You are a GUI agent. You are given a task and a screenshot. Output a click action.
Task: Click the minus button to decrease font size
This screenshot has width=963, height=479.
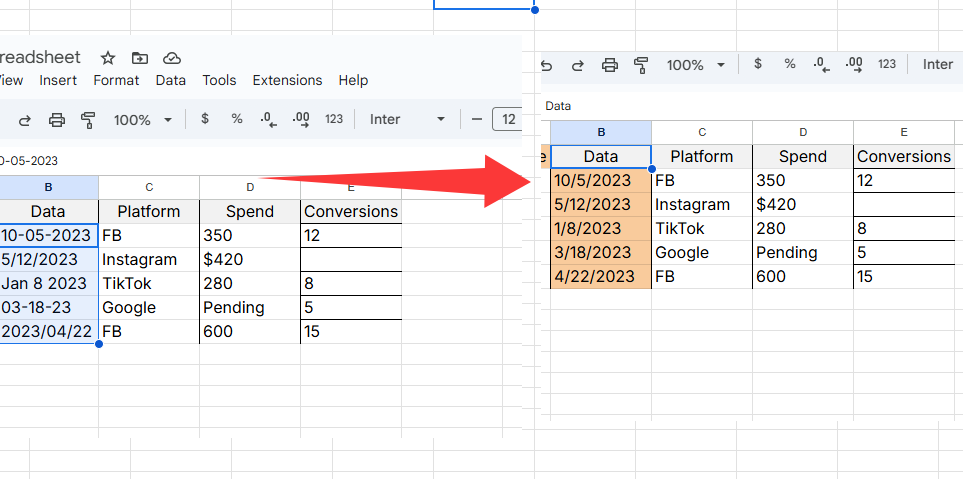tap(477, 120)
